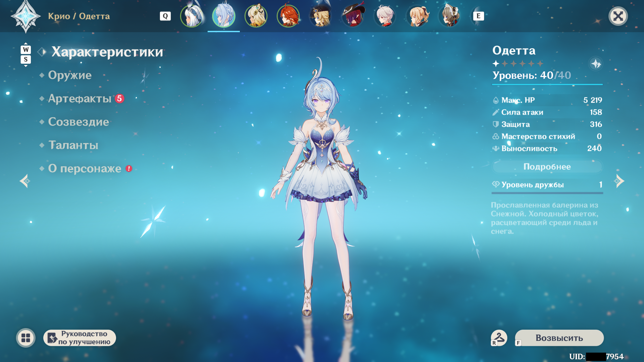Select the light-blue-haired character portrait
The height and width of the screenshot is (362, 644).
[x=224, y=16]
